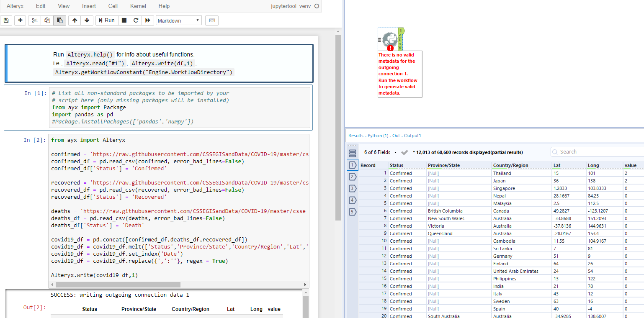
Task: Restart the kernel with circular arrow icon
Action: click(136, 21)
